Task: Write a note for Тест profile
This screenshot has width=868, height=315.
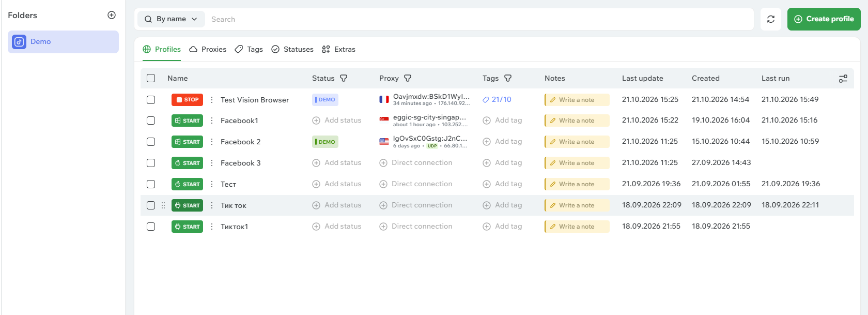Action: pos(577,184)
